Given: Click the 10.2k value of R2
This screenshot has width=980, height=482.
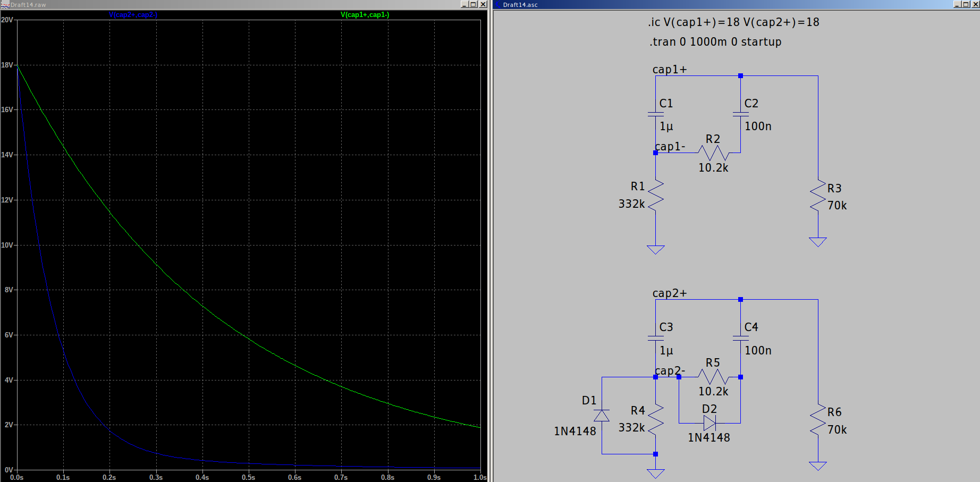Looking at the screenshot, I should (713, 168).
